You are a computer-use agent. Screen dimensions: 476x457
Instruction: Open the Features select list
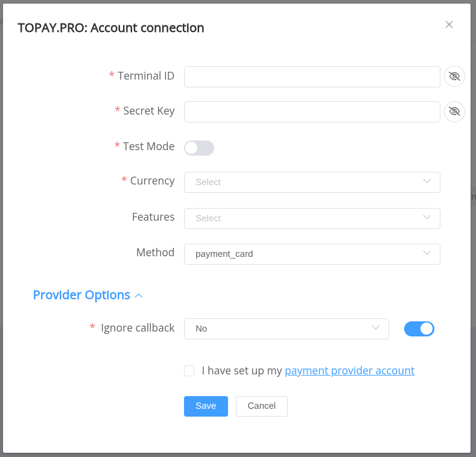[x=311, y=218]
